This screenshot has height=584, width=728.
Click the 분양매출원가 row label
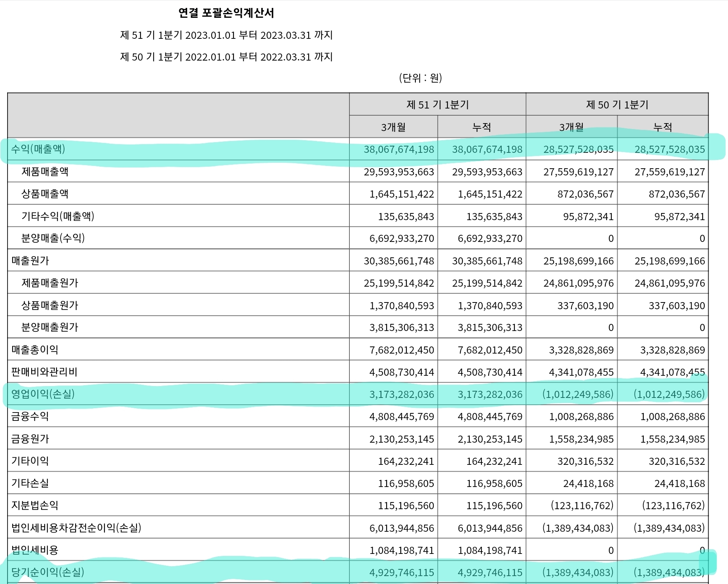(x=50, y=327)
